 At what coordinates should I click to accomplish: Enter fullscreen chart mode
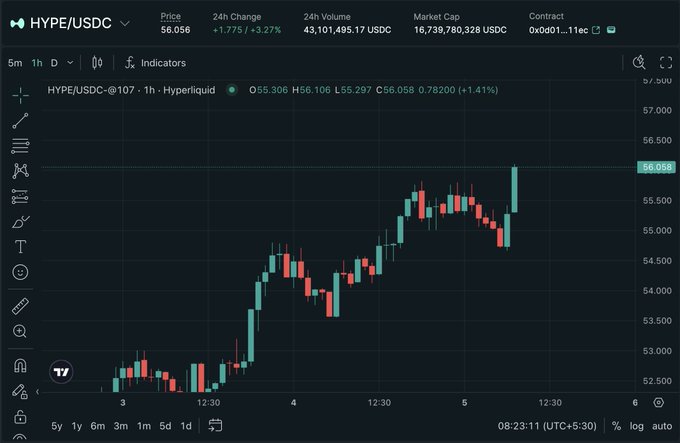click(x=666, y=63)
